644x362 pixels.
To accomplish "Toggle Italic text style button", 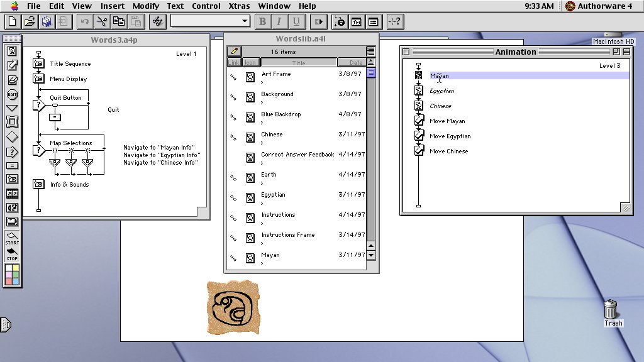I will click(279, 22).
